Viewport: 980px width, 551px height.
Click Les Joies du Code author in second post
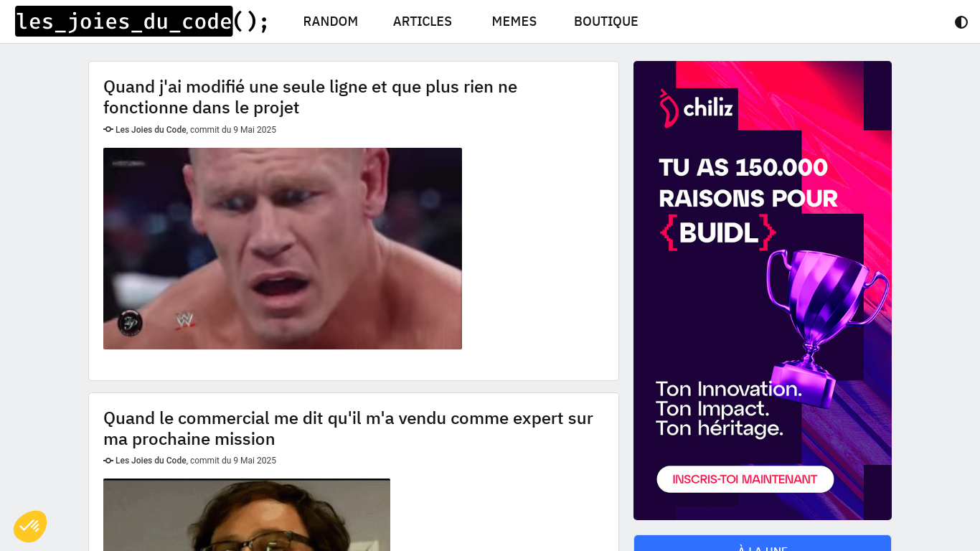[151, 461]
